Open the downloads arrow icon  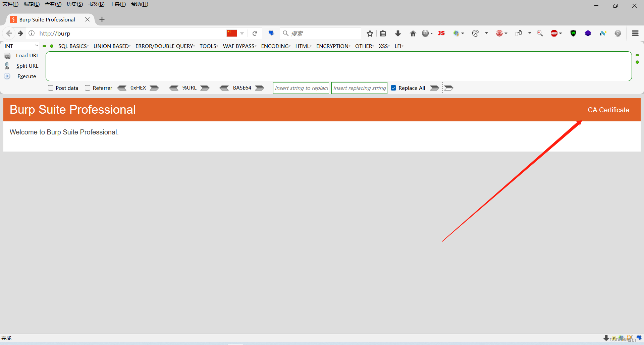(x=398, y=33)
